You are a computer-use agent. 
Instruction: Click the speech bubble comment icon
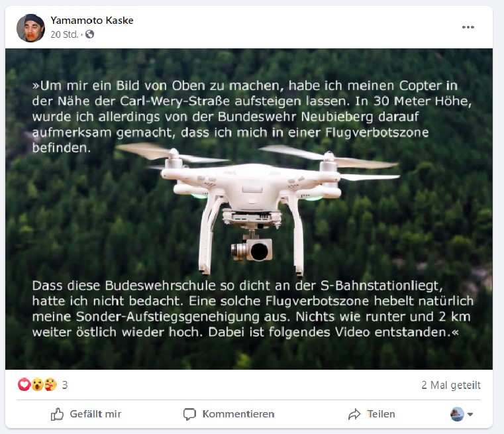(189, 414)
